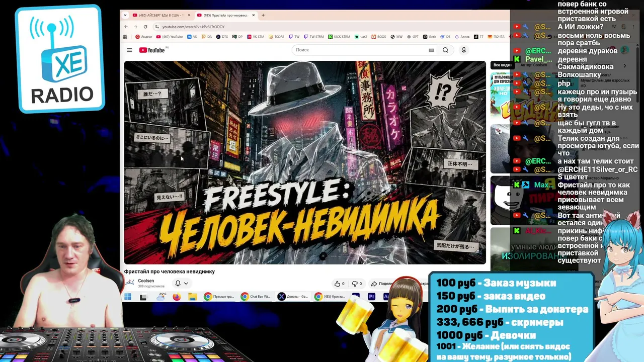This screenshot has height=362, width=644.
Task: Reload the page with the browser refresh button
Action: coord(145,27)
